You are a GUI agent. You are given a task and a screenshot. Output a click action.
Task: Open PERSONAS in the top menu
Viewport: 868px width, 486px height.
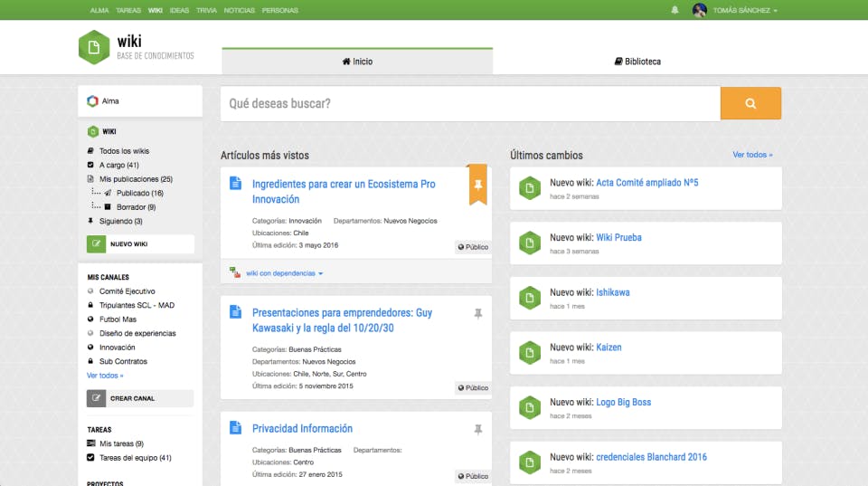coord(280,11)
